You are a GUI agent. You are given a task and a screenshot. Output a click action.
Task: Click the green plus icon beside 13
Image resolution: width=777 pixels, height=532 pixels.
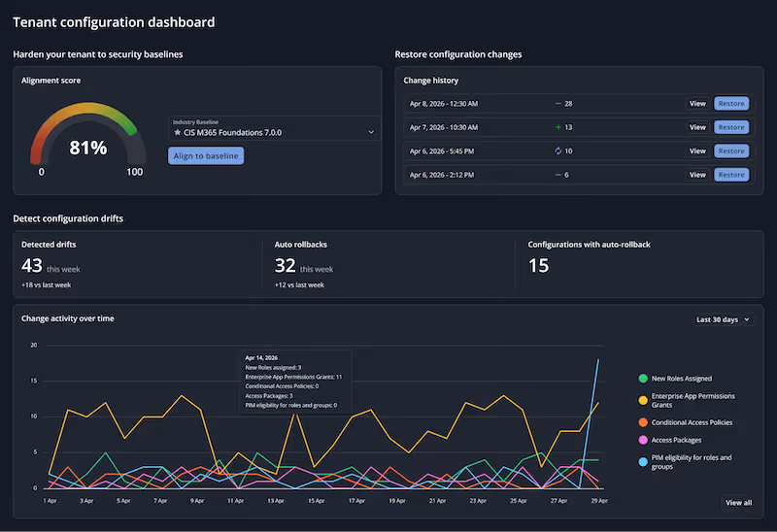[x=557, y=127]
